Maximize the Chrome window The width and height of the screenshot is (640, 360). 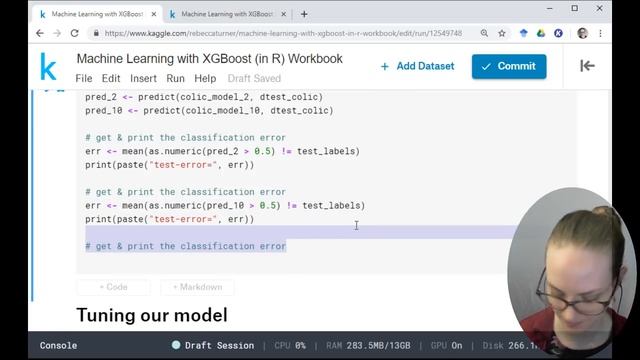[575, 8]
